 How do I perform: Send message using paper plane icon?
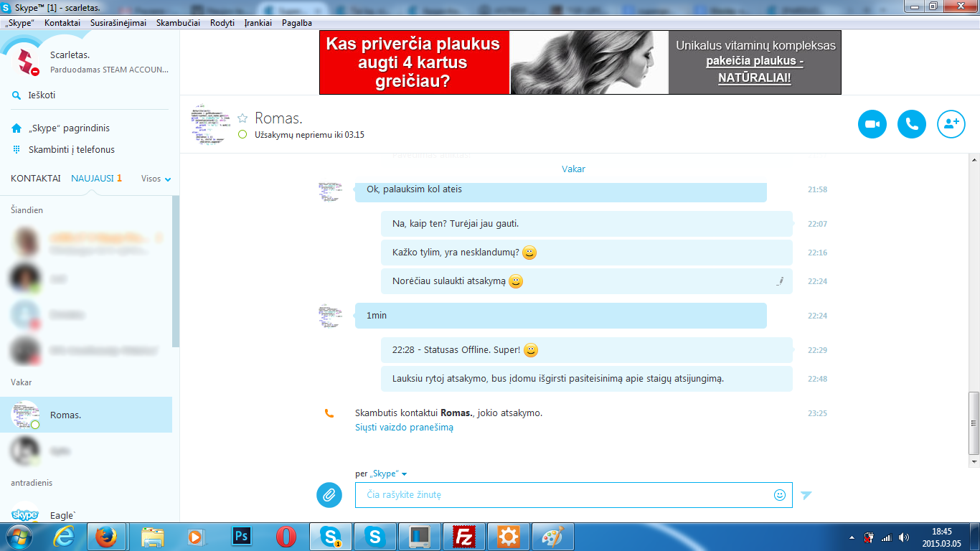[x=806, y=494]
